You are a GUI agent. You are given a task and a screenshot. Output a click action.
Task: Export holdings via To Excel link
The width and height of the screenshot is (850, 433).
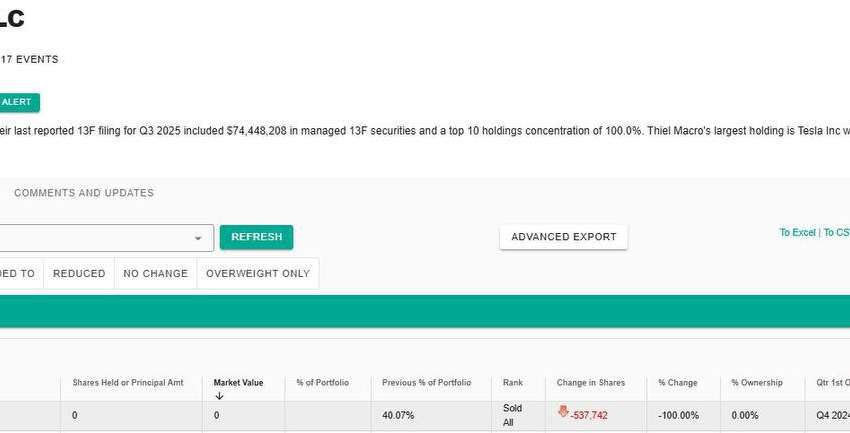797,233
